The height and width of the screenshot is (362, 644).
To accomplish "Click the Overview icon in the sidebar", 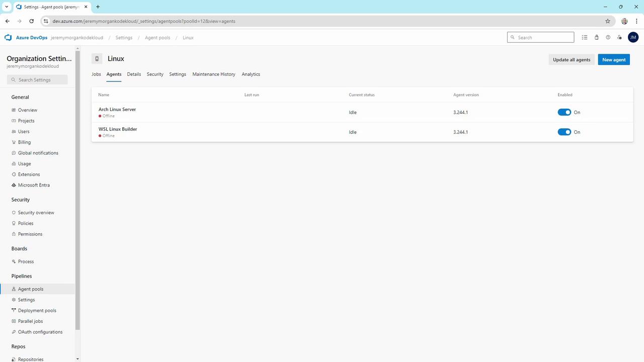I will (14, 110).
